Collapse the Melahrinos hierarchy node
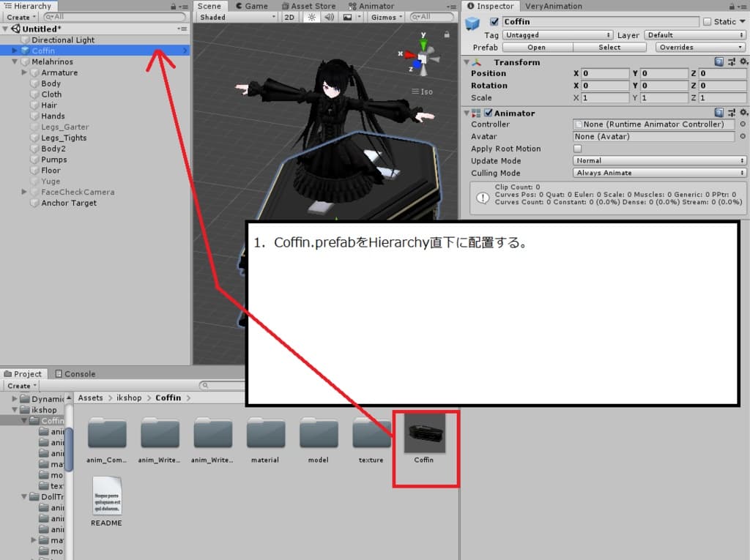This screenshot has width=750, height=560. [x=15, y=61]
